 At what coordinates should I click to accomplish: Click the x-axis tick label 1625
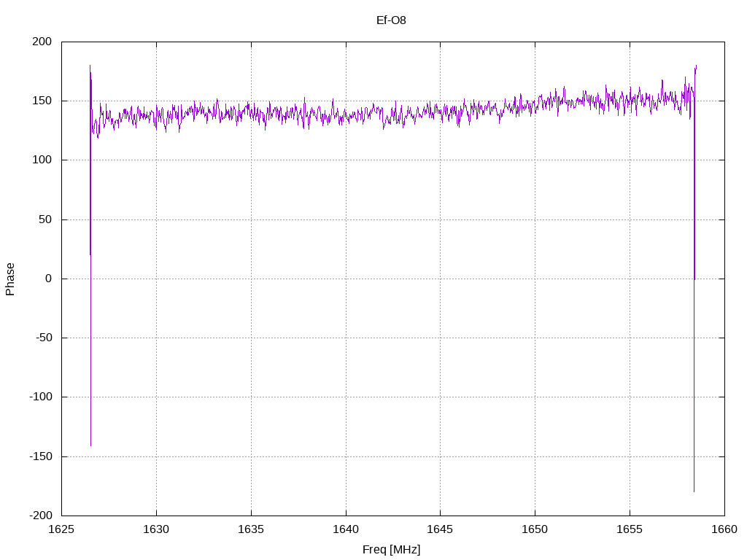(x=61, y=529)
